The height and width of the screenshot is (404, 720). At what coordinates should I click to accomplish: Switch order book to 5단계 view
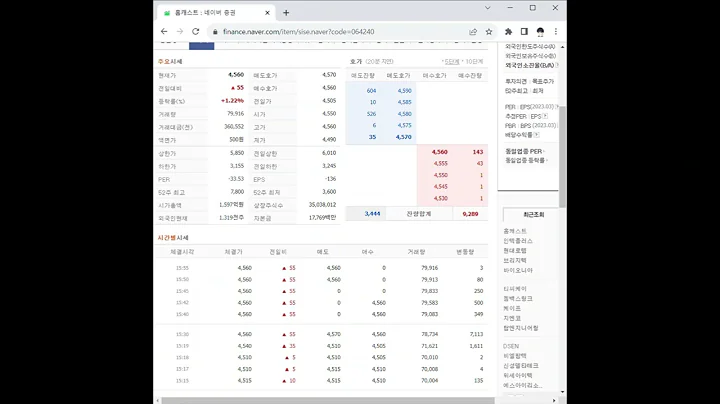click(x=452, y=62)
